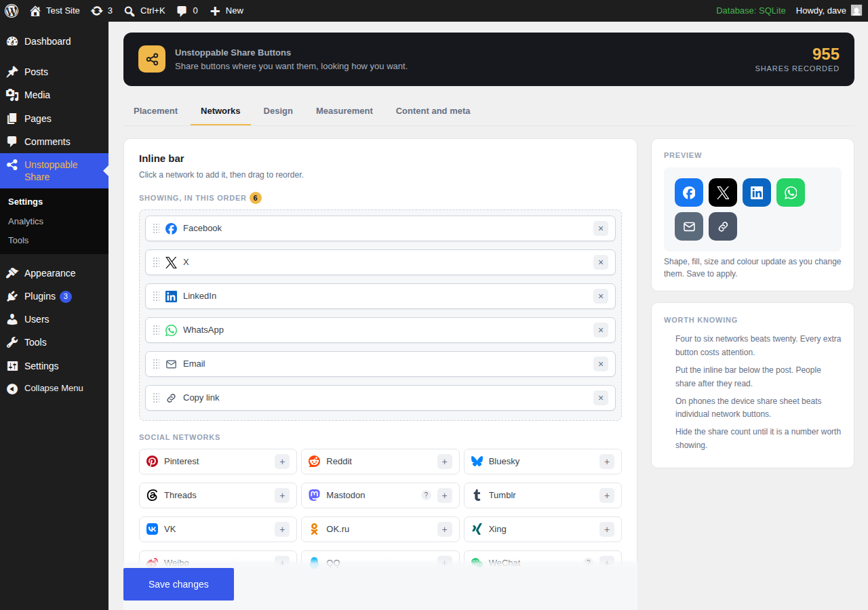Click the Facebook button in the preview

pos(689,192)
